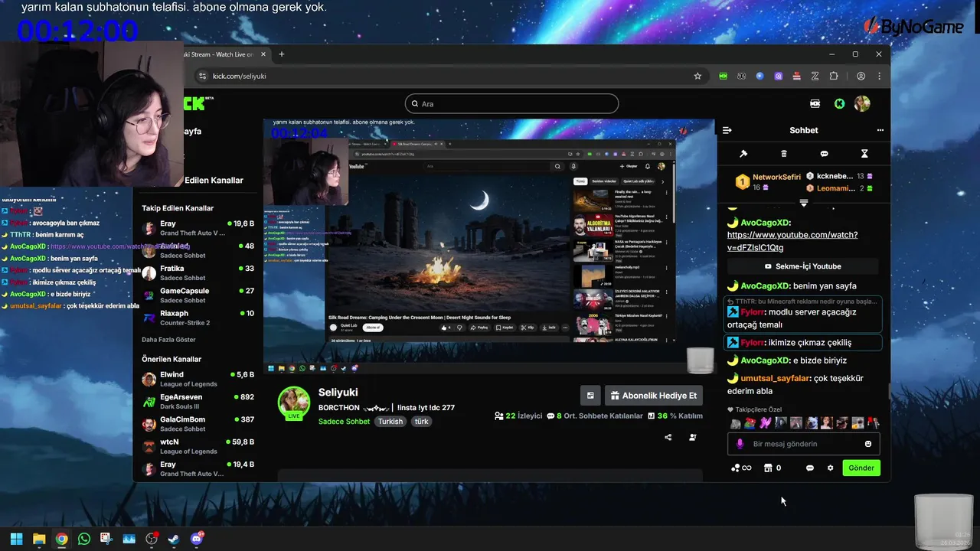Open new browser tab with plus
The height and width of the screenshot is (551, 980).
point(281,54)
